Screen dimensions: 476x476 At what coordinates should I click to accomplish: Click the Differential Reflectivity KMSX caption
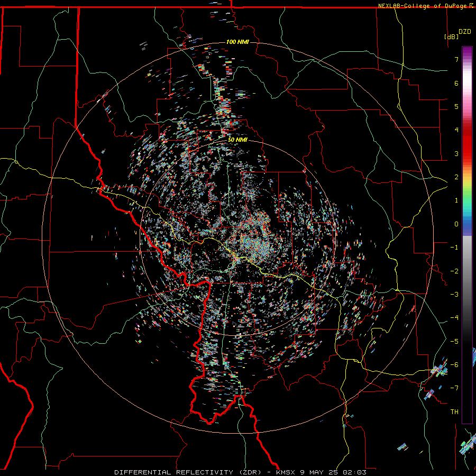(241, 472)
